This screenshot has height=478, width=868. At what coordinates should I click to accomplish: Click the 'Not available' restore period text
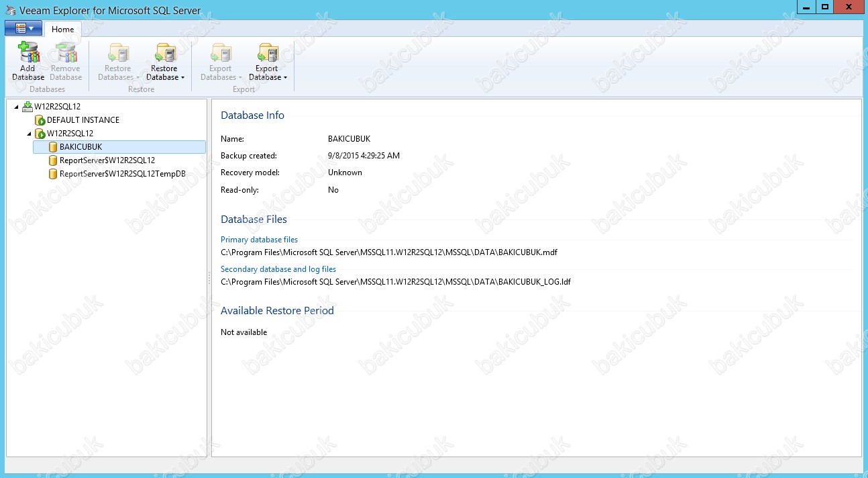point(244,332)
